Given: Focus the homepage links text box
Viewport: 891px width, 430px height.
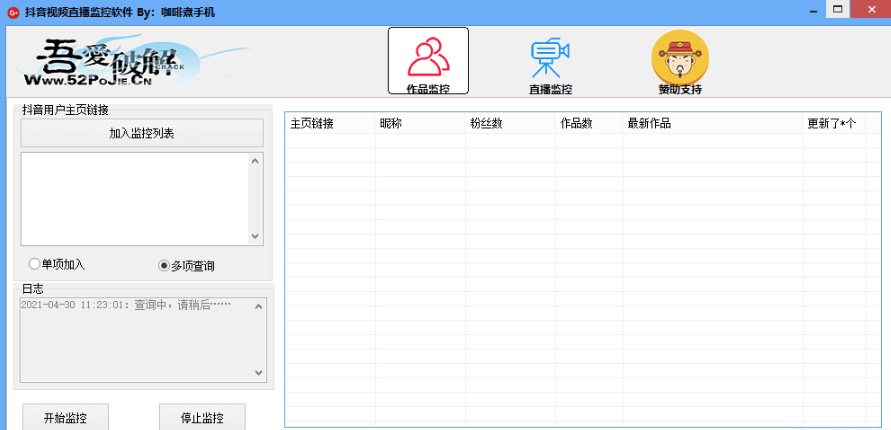Looking at the screenshot, I should click(x=135, y=199).
